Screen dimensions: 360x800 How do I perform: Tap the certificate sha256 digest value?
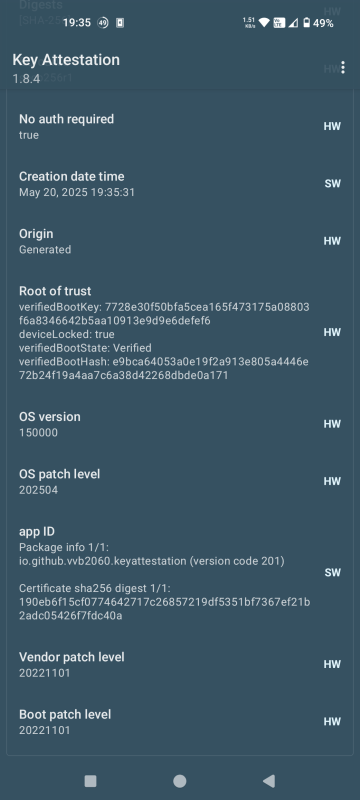point(164,609)
